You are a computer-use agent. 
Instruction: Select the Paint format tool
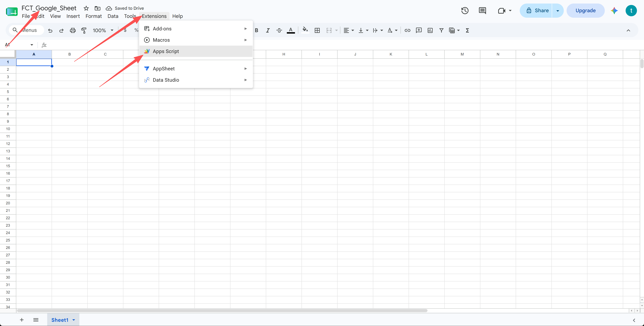pyautogui.click(x=84, y=31)
